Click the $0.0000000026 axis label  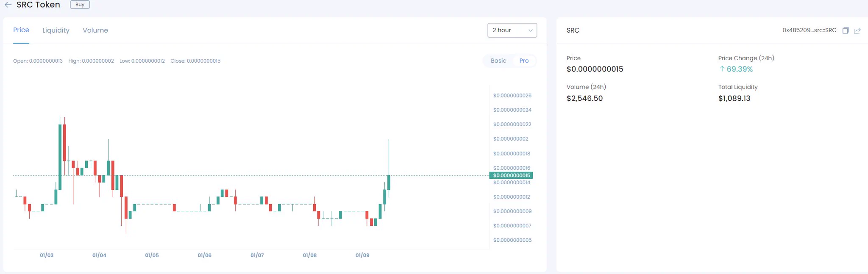tap(512, 96)
